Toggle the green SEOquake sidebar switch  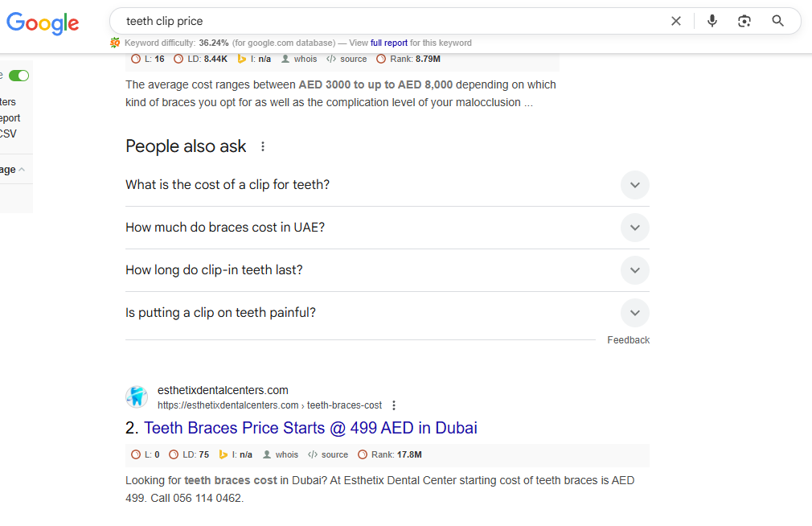(19, 76)
